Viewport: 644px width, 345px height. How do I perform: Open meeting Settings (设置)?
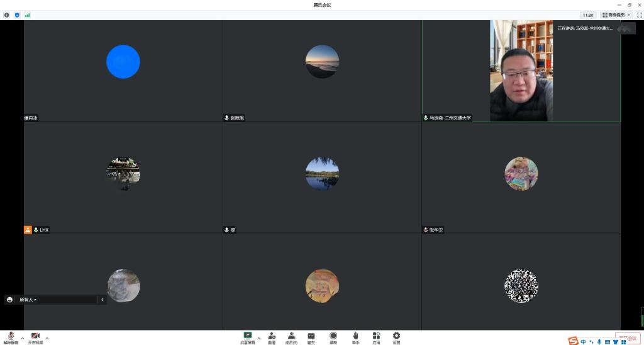396,336
